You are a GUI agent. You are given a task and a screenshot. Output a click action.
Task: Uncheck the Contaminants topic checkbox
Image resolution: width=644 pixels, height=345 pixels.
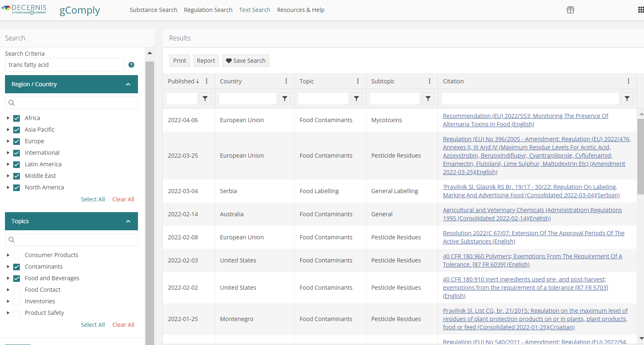click(17, 267)
